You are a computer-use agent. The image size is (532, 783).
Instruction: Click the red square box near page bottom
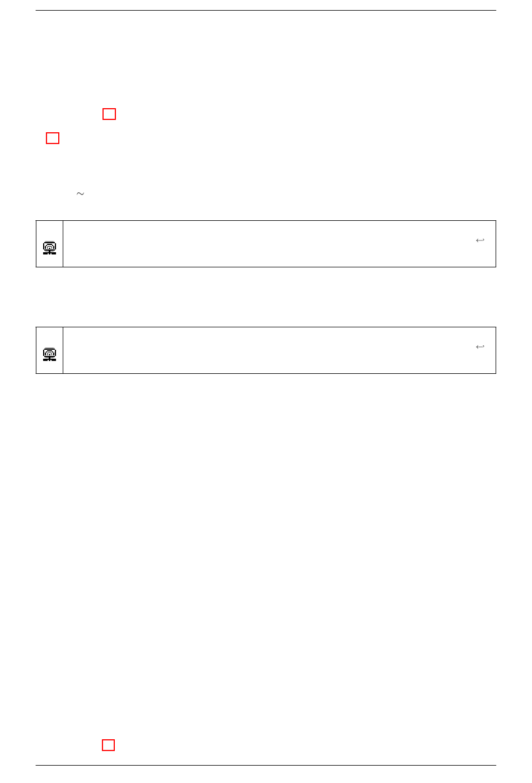(x=109, y=745)
